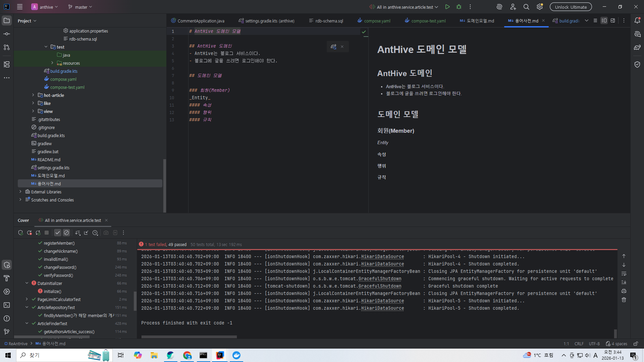Image resolution: width=644 pixels, height=362 pixels.
Task: Toggle the Show Passed tests checkmark
Action: click(x=58, y=233)
